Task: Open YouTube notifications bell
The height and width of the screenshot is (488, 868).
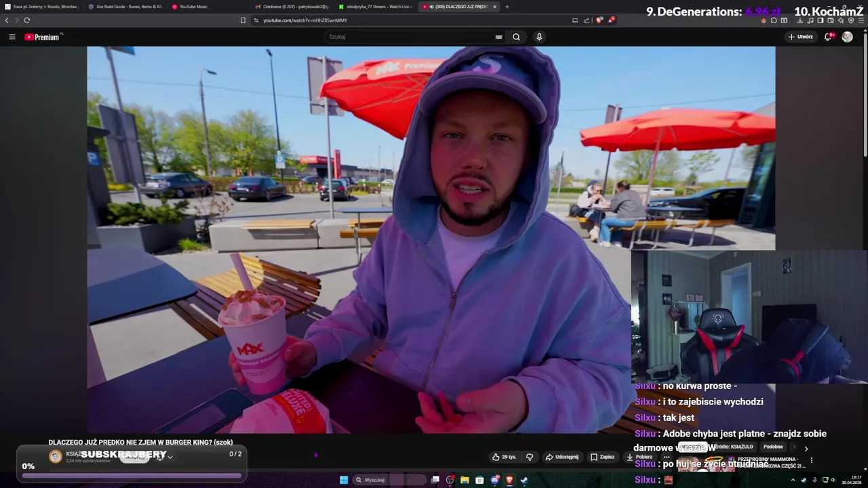Action: coord(828,37)
